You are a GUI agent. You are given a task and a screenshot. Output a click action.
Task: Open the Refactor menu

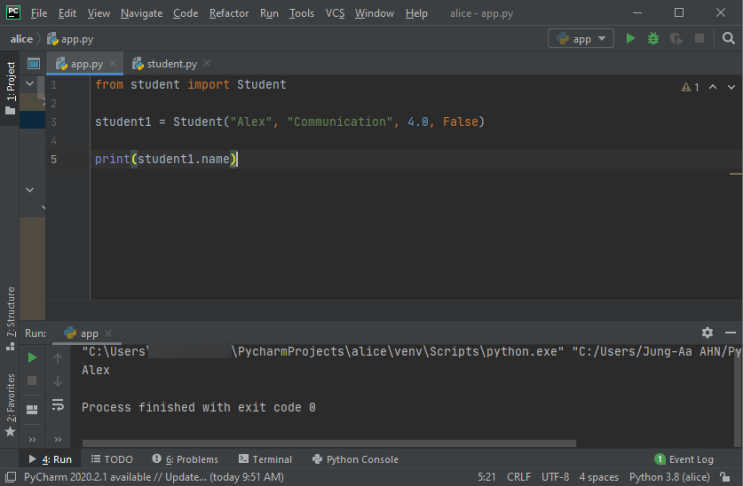(x=229, y=13)
